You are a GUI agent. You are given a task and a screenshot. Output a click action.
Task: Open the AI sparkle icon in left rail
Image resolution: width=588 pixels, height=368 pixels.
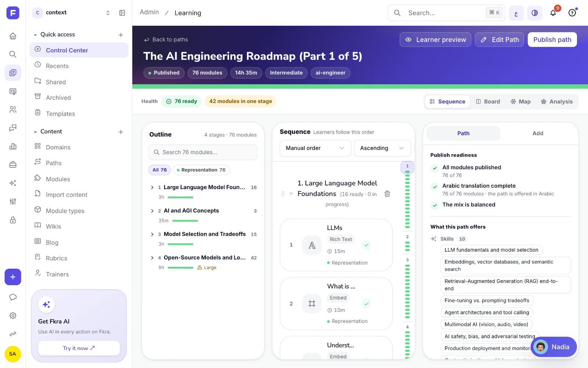click(13, 183)
